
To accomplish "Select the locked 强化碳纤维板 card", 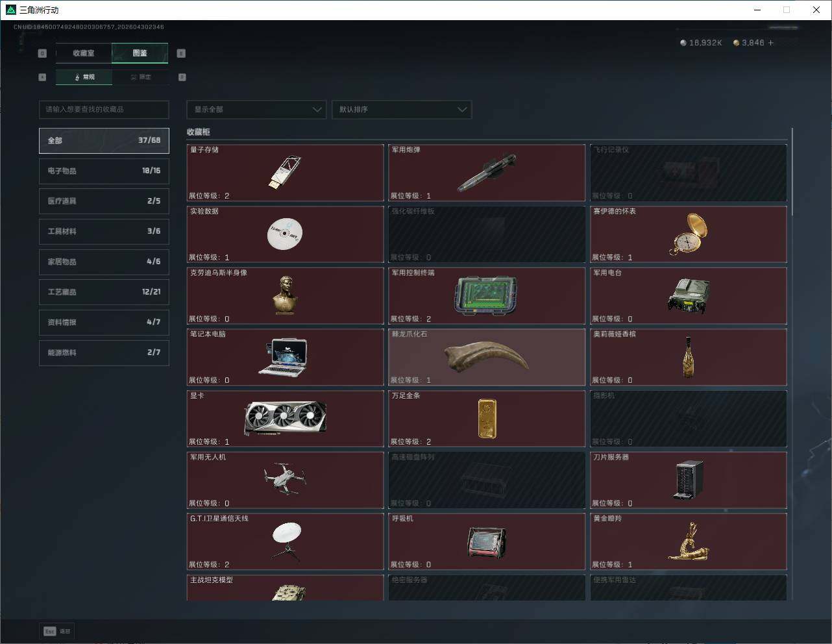I will (x=487, y=234).
